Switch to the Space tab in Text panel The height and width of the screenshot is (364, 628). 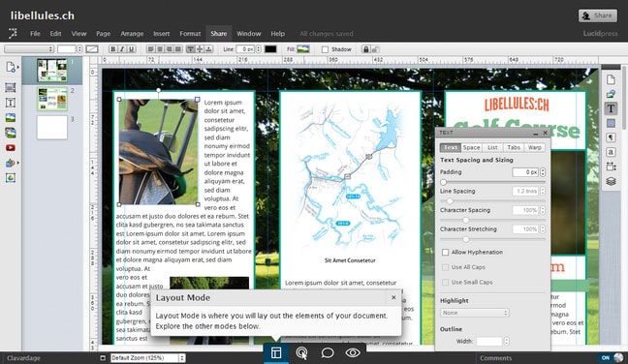471,147
